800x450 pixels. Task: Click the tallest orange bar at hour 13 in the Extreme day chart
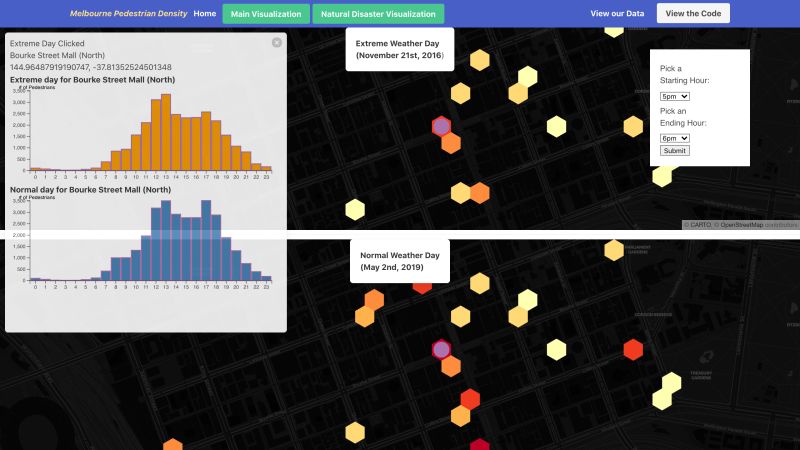coord(166,132)
